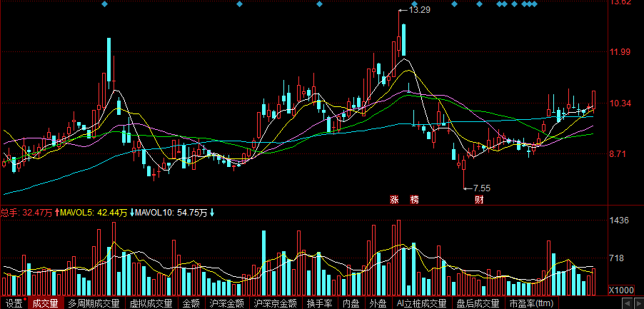This screenshot has width=644, height=309.
Task: Switch to the 虚拟成交量 tab
Action: pos(151,303)
